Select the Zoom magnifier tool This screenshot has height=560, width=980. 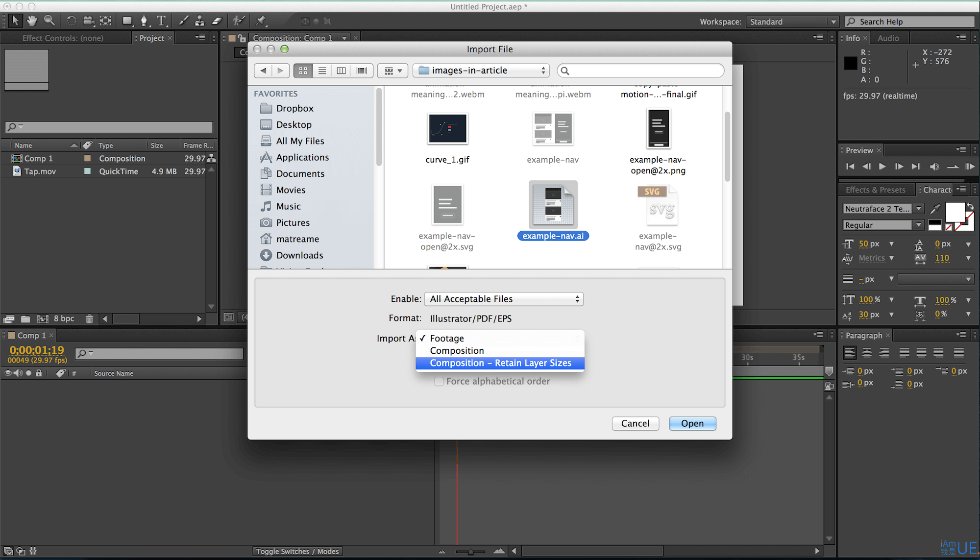49,21
